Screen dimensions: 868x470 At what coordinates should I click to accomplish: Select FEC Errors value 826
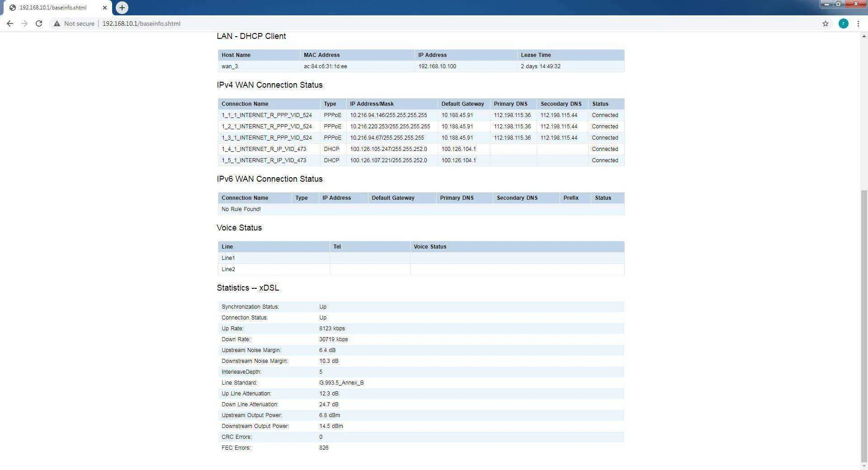pos(324,448)
